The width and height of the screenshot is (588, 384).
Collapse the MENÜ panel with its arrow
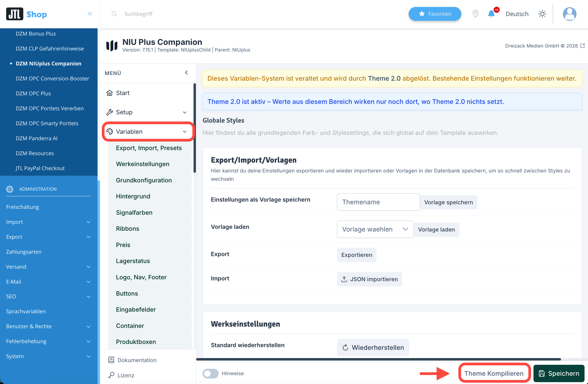click(x=186, y=73)
